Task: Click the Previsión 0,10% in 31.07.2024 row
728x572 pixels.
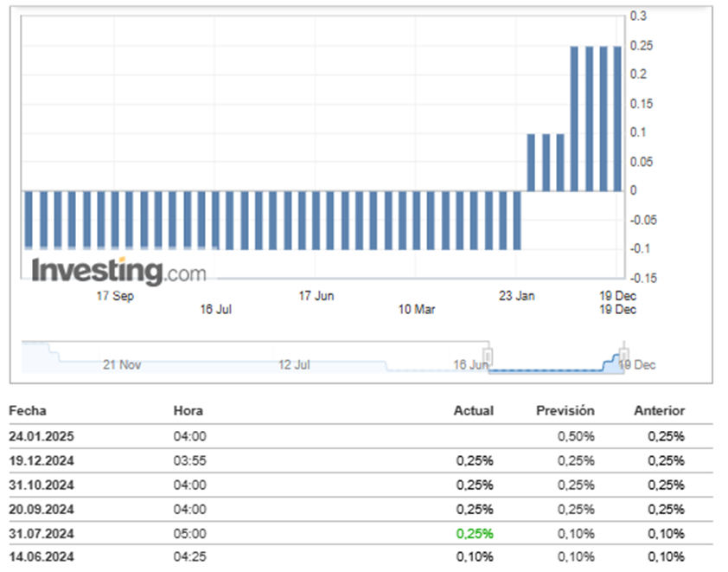Action: tap(576, 533)
